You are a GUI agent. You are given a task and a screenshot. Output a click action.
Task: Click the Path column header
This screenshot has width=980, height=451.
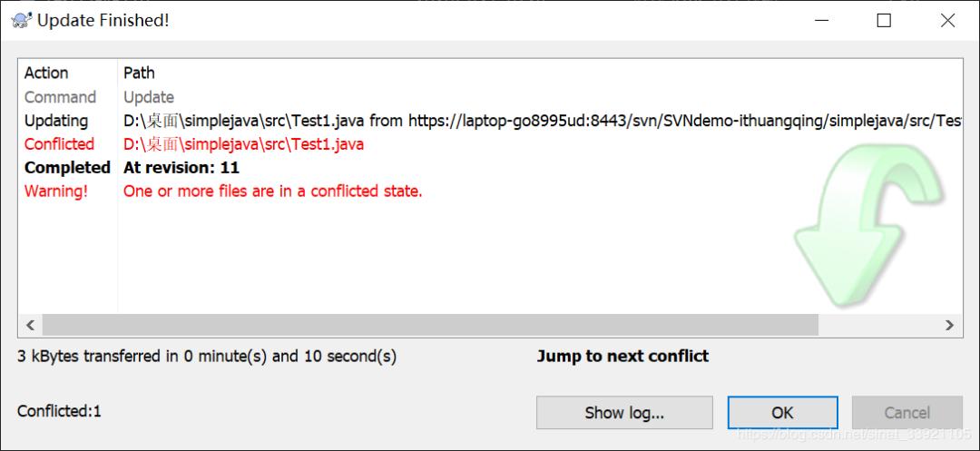[x=139, y=73]
